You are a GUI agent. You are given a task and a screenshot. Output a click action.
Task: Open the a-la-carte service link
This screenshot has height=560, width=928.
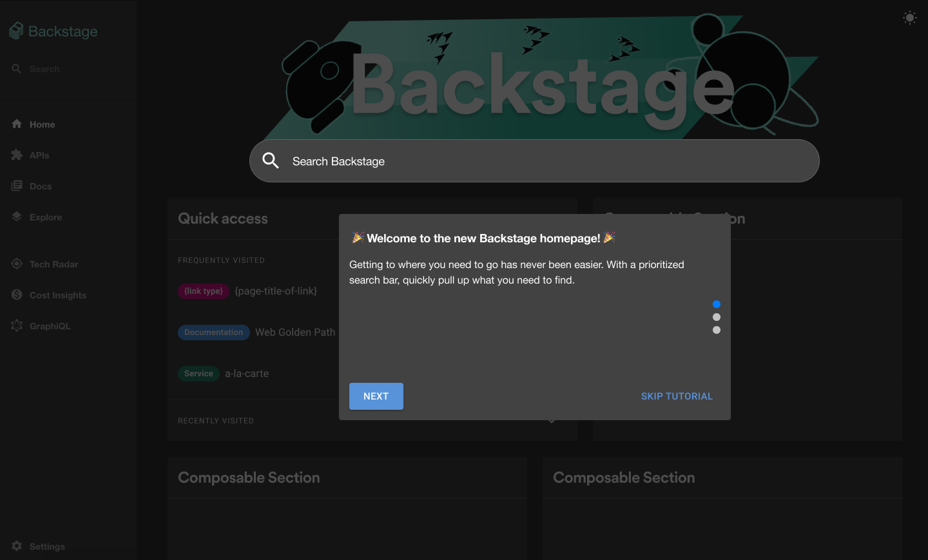coord(247,374)
